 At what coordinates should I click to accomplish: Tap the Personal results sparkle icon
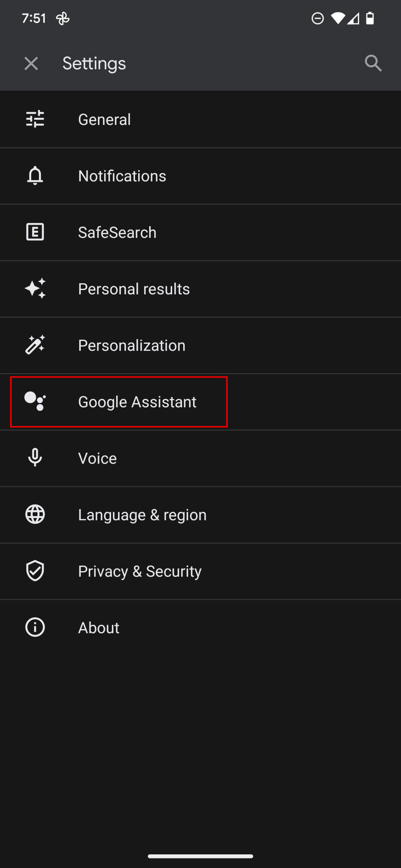pos(35,288)
